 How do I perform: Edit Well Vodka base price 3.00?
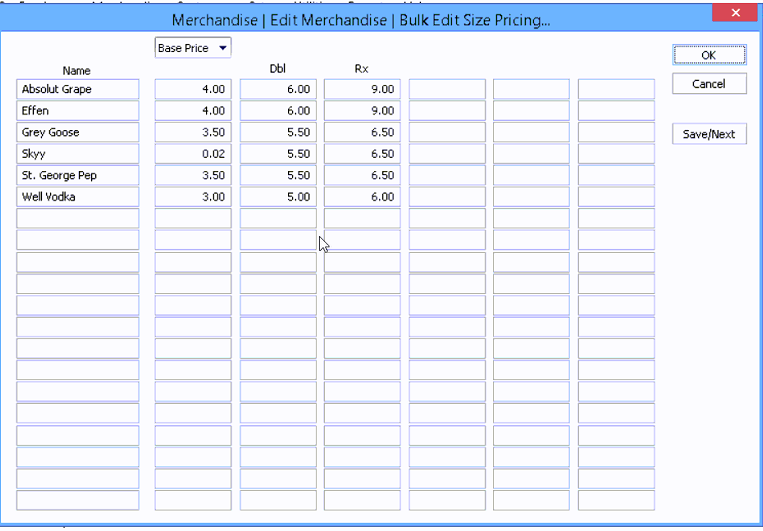[x=193, y=197]
